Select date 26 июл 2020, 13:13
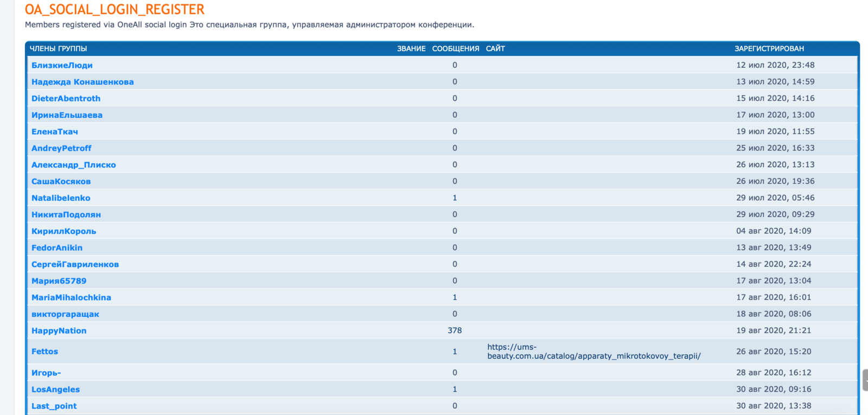 point(775,164)
